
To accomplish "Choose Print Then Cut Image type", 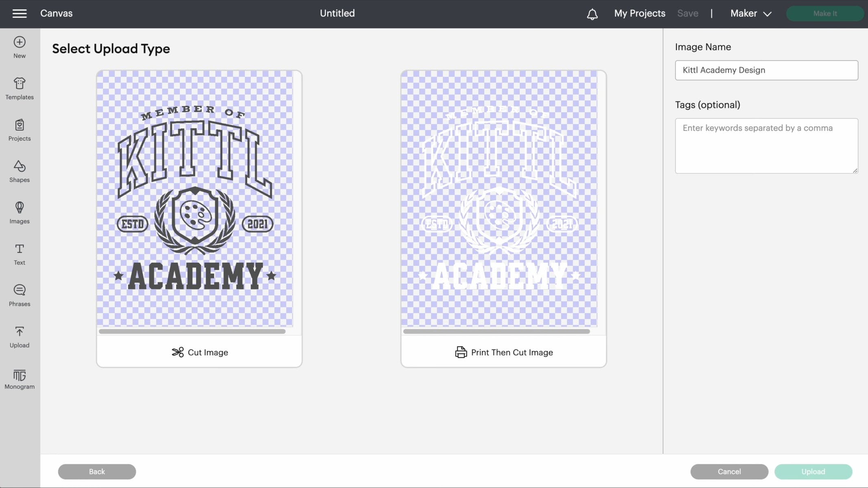I will [x=503, y=352].
